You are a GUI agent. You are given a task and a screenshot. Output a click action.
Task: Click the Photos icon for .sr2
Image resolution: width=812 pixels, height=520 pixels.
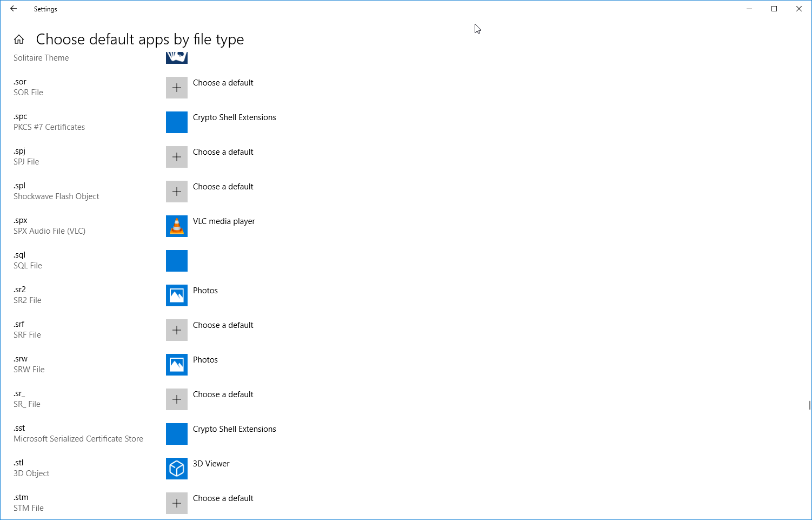177,295
